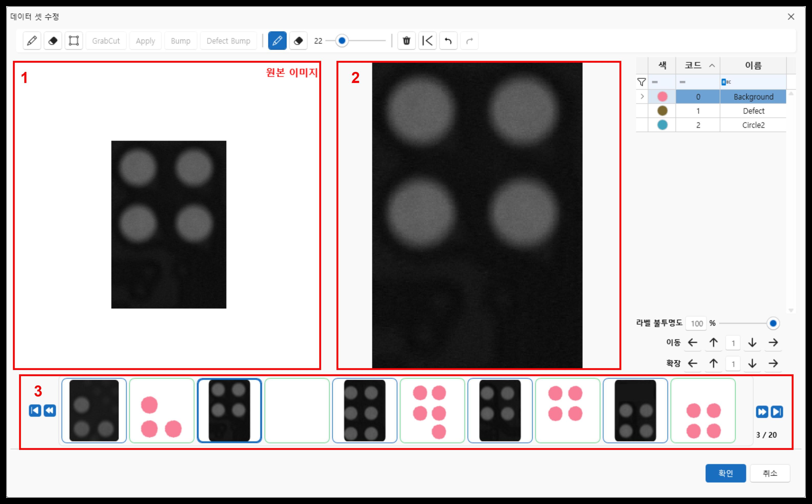Jump to the first thumbnail page
Image resolution: width=812 pixels, height=504 pixels.
(35, 411)
